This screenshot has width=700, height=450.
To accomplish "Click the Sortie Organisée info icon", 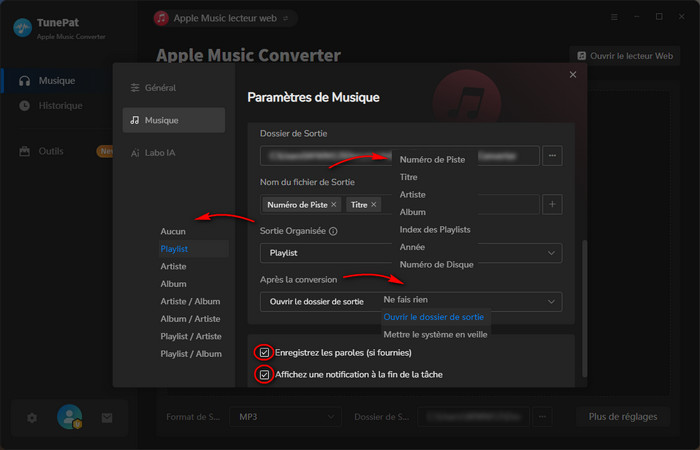I will pos(333,231).
